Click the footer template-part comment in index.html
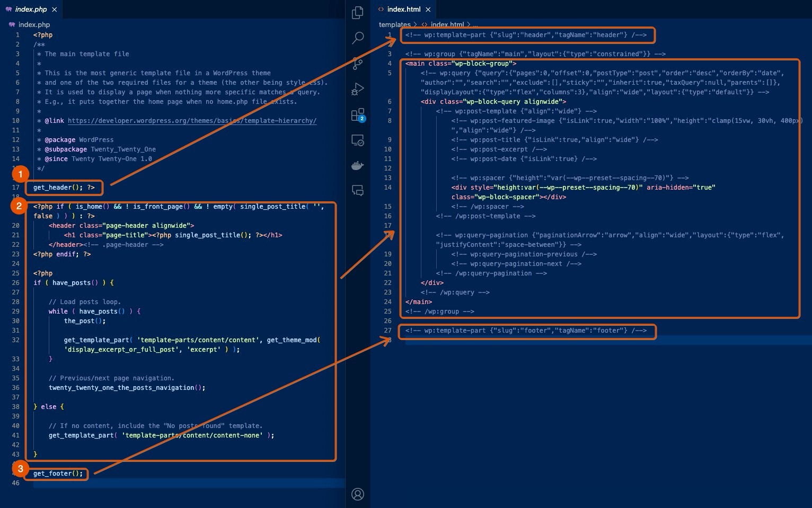The image size is (812, 508). tap(526, 331)
